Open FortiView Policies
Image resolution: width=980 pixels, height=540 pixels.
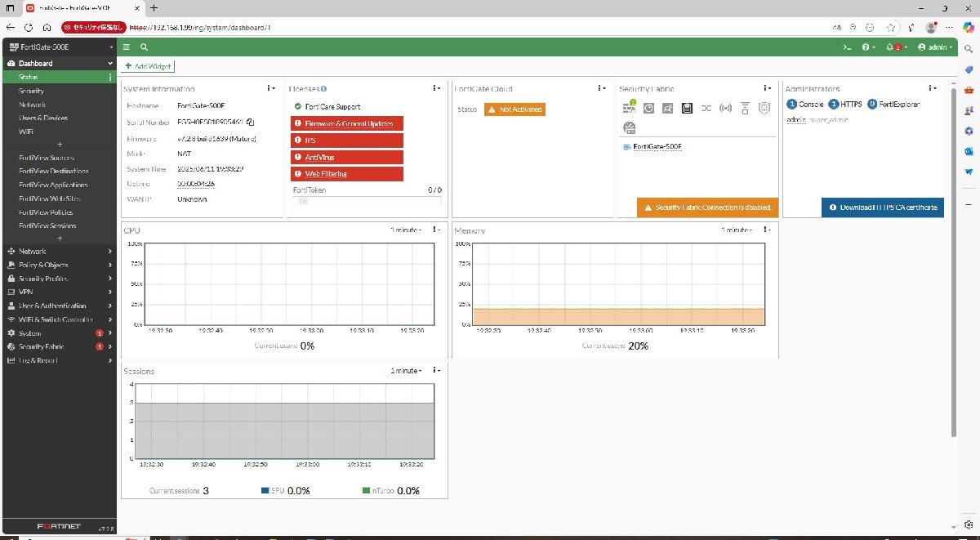click(59, 212)
